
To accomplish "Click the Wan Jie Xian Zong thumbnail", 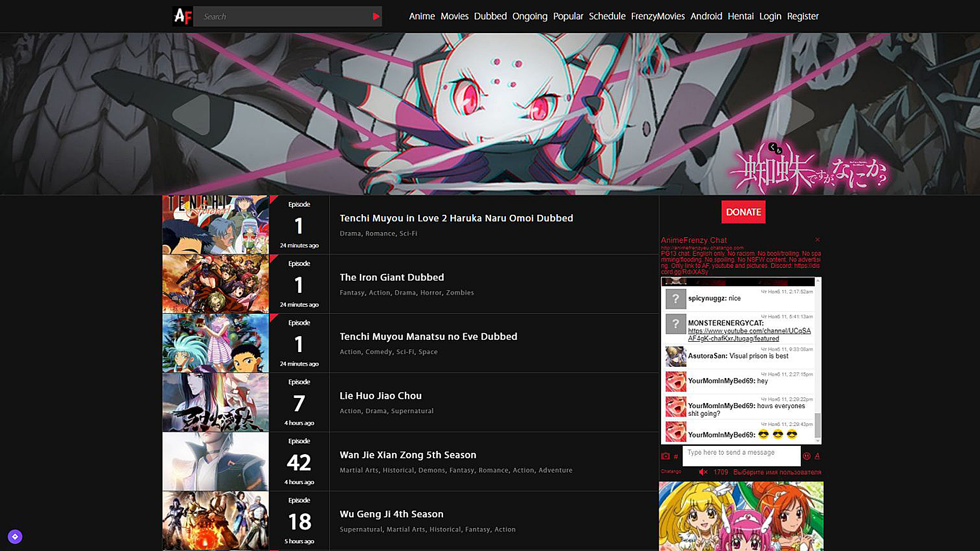I will click(215, 461).
